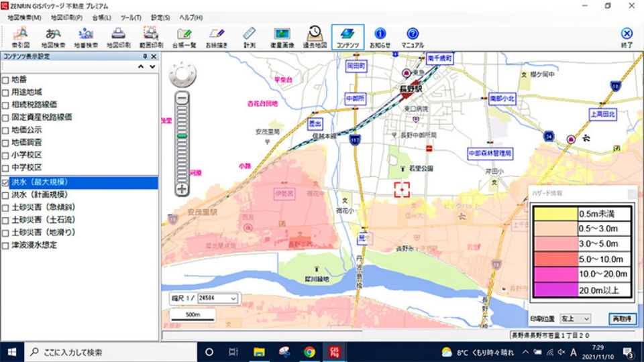Open the 設定(S) menu
The width and height of the screenshot is (644, 362).
tap(160, 17)
